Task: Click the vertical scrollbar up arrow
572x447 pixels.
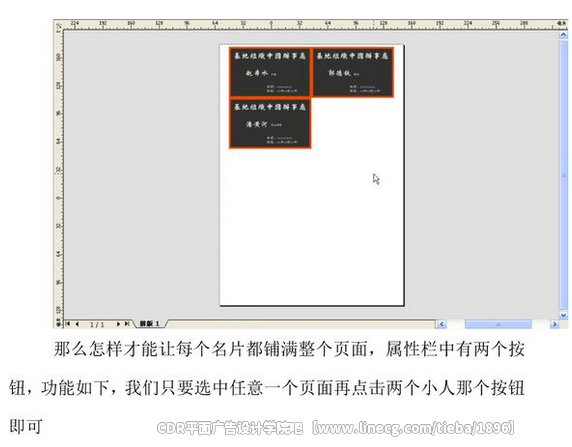Action: tap(563, 35)
